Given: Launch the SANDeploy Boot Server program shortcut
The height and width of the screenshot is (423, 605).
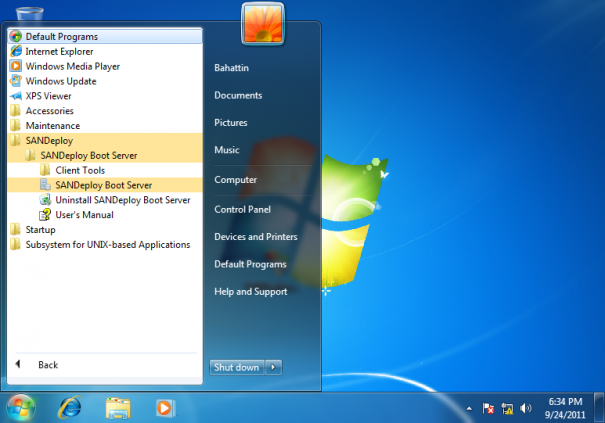Looking at the screenshot, I should point(105,185).
